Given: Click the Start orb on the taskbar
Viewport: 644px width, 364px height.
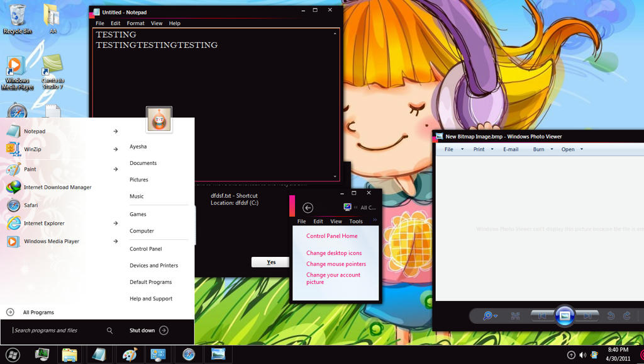Looking at the screenshot, I should click(x=13, y=355).
